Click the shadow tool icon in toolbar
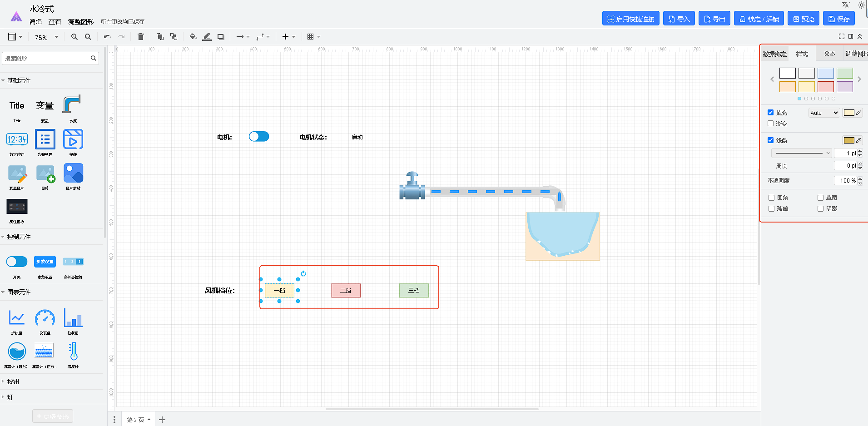This screenshot has width=868, height=426. tap(221, 37)
